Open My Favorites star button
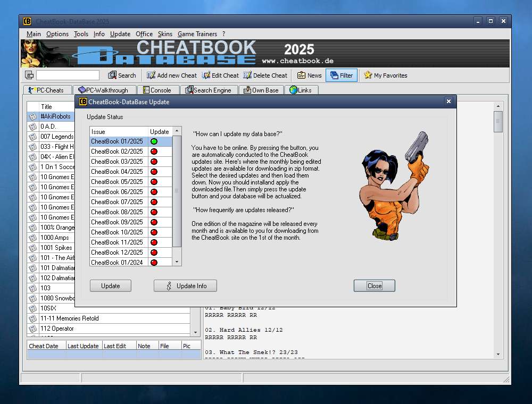 [385, 75]
